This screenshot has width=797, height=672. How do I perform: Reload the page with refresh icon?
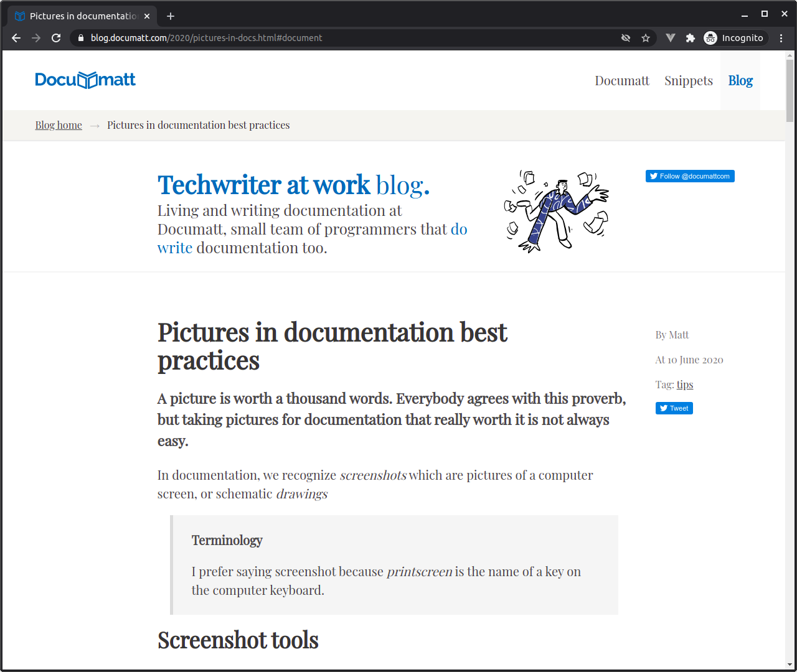(x=56, y=38)
